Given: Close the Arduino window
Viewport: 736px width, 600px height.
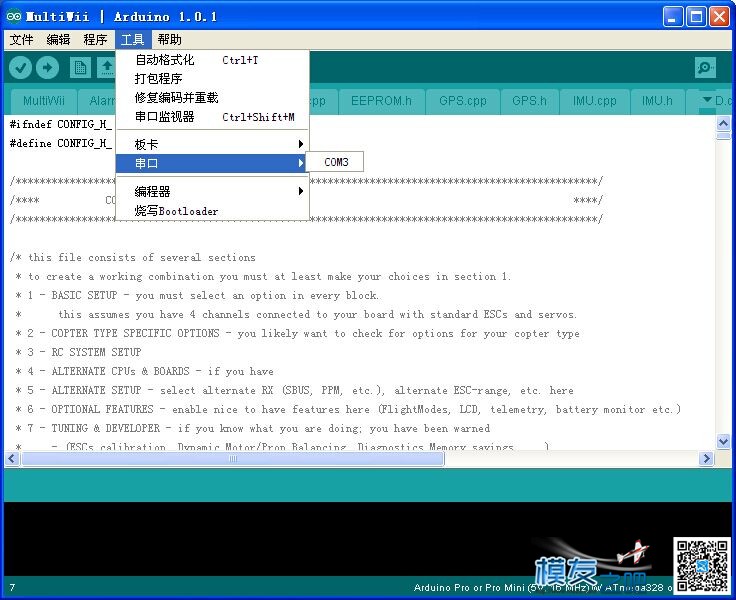Looking at the screenshot, I should pos(719,17).
